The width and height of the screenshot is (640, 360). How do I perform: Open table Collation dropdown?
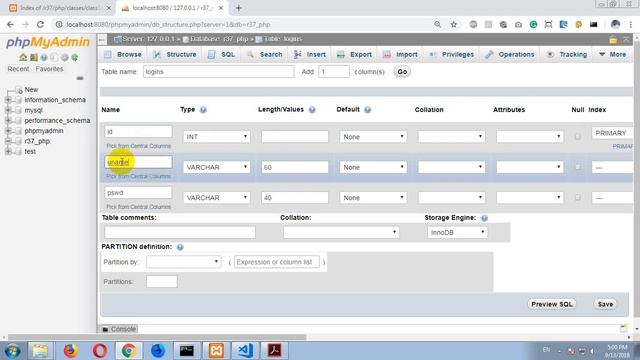tap(341, 232)
